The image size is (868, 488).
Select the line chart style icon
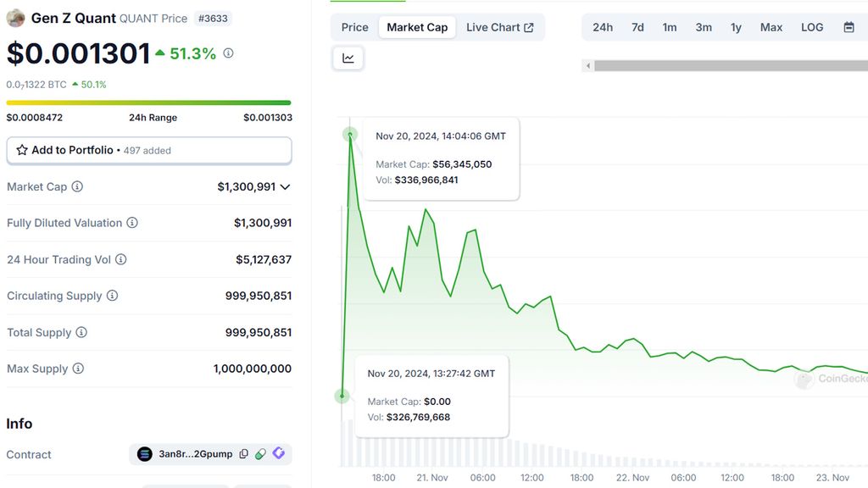(348, 58)
